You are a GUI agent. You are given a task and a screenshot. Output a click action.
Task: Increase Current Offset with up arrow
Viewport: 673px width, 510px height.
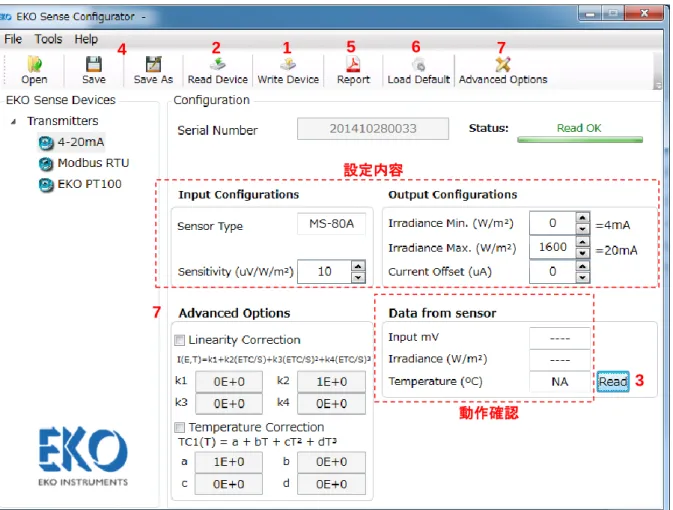click(x=582, y=266)
